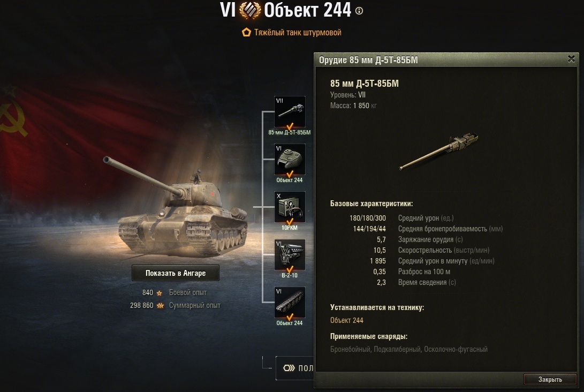584x392 pixels.
Task: Click Показать в Ангаре button
Action: tap(176, 273)
